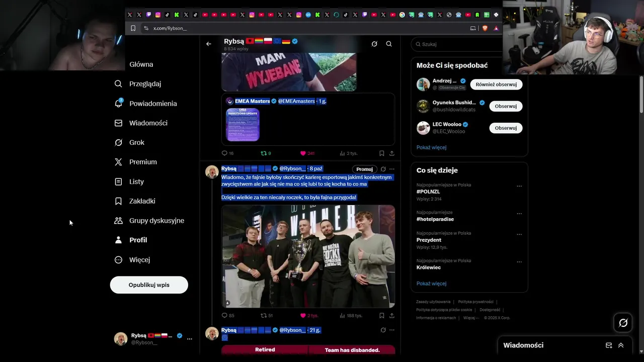Open the Prezydent trend
Screen dimensions: 644x362
click(429, 240)
